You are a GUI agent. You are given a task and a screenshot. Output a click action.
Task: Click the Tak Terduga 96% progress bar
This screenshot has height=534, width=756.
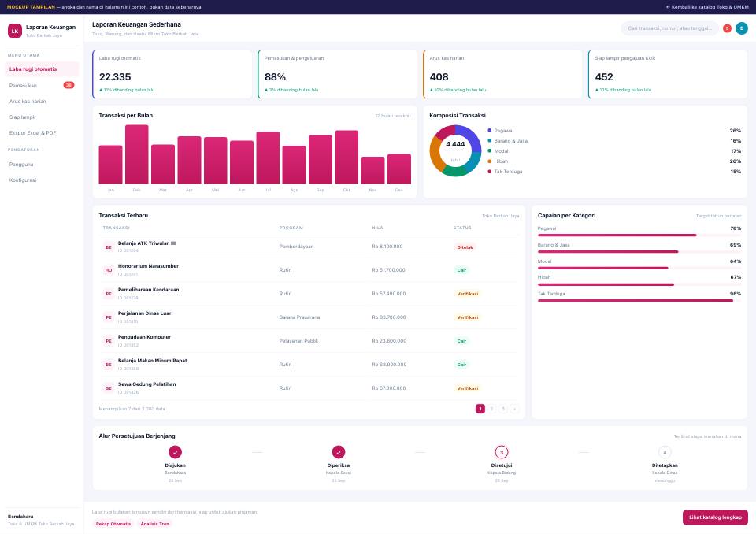coord(639,301)
